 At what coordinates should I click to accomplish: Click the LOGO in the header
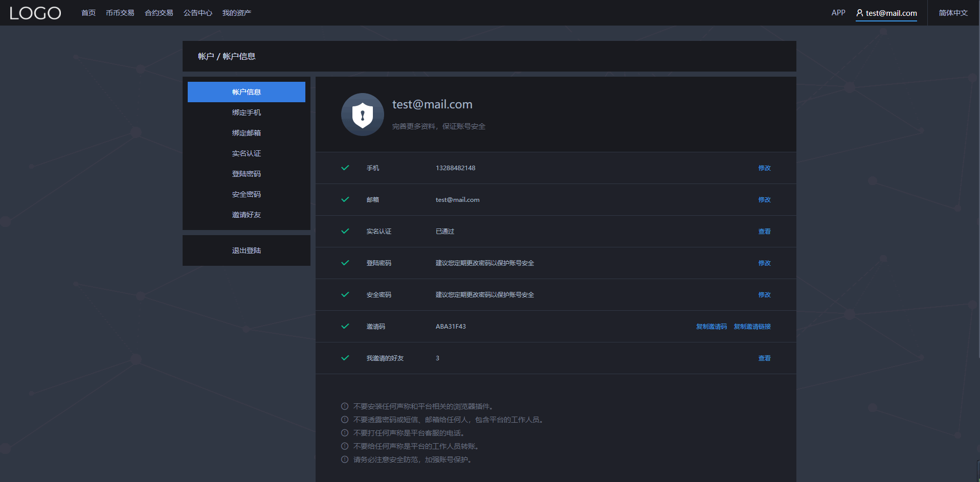tap(35, 13)
